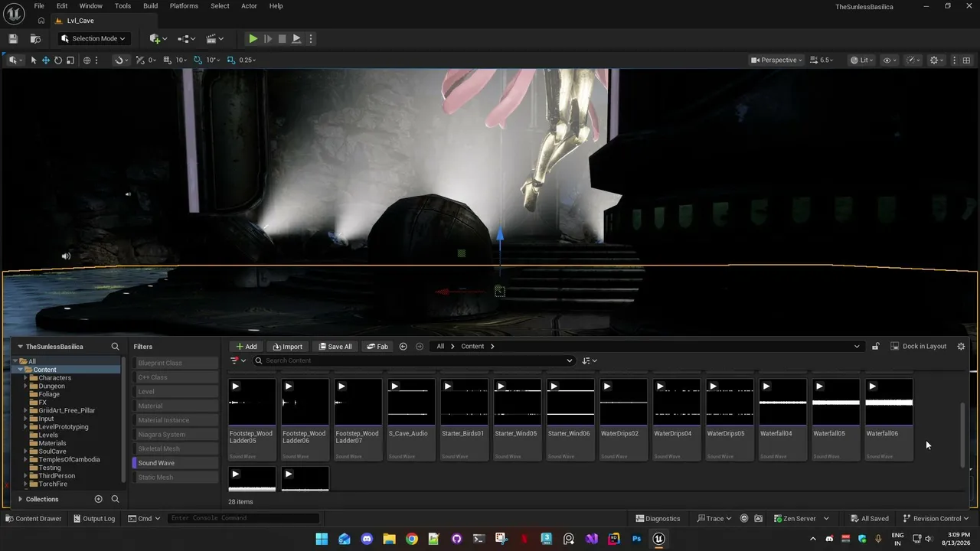Click the Add button in Content Browser
980x551 pixels.
click(x=247, y=347)
